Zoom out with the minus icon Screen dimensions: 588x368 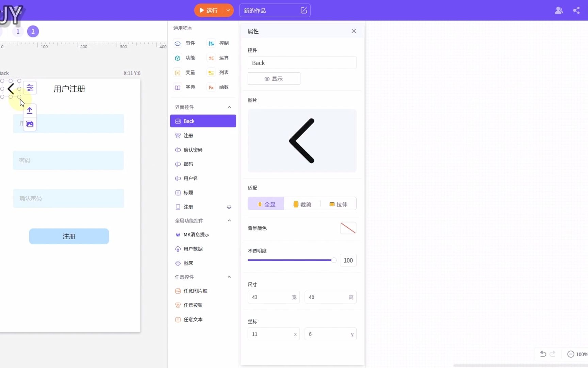click(x=571, y=354)
